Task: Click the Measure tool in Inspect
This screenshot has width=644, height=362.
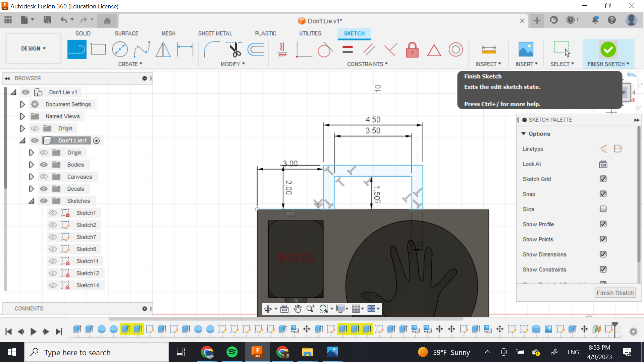Action: [489, 50]
